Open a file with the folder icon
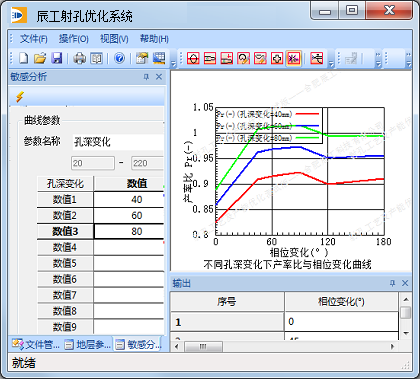 point(40,58)
